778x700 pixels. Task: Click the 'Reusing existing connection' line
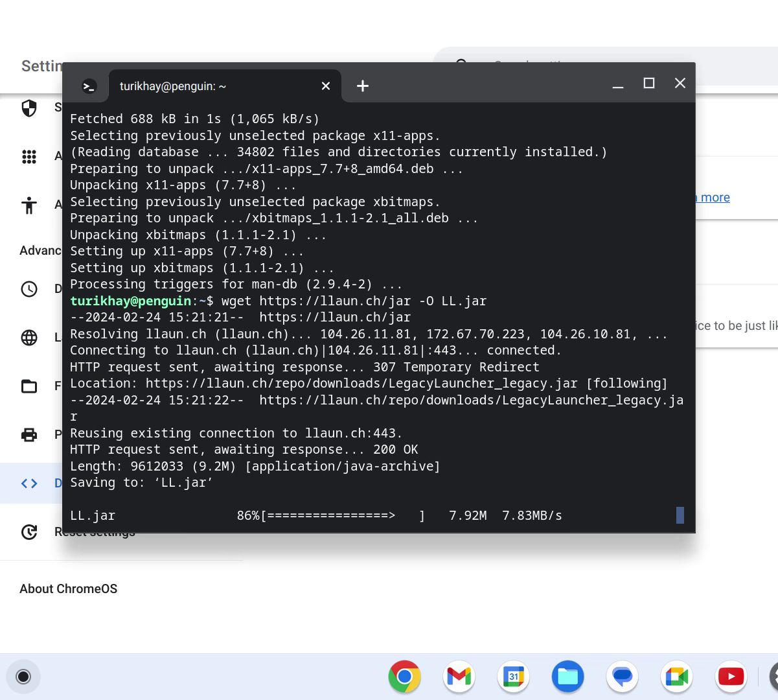(236, 433)
